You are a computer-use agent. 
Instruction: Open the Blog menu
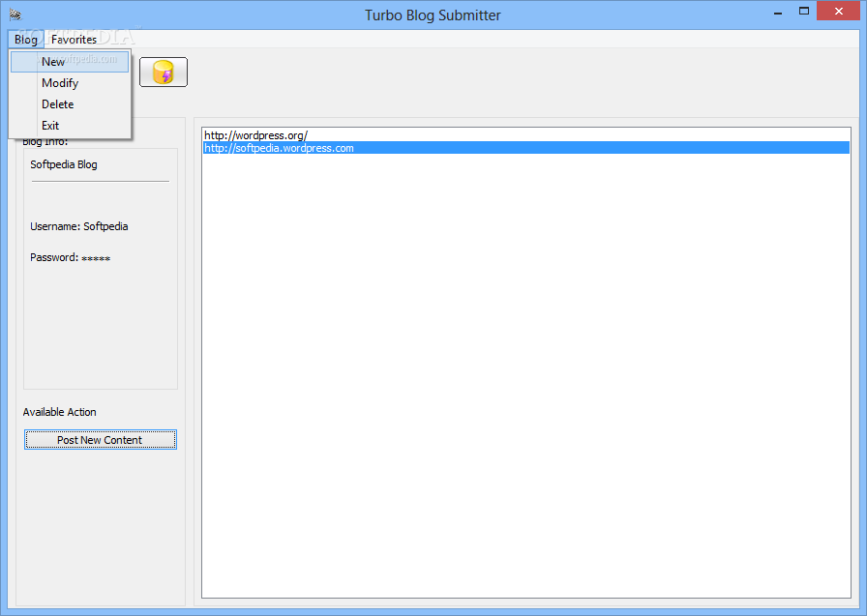click(x=26, y=40)
